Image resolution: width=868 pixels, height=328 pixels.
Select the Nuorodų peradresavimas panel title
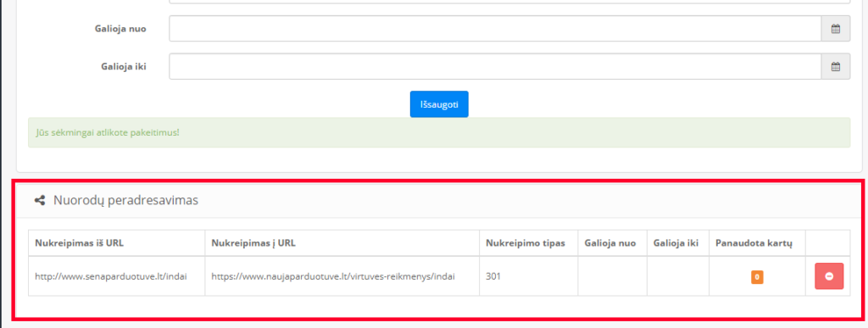click(x=125, y=200)
